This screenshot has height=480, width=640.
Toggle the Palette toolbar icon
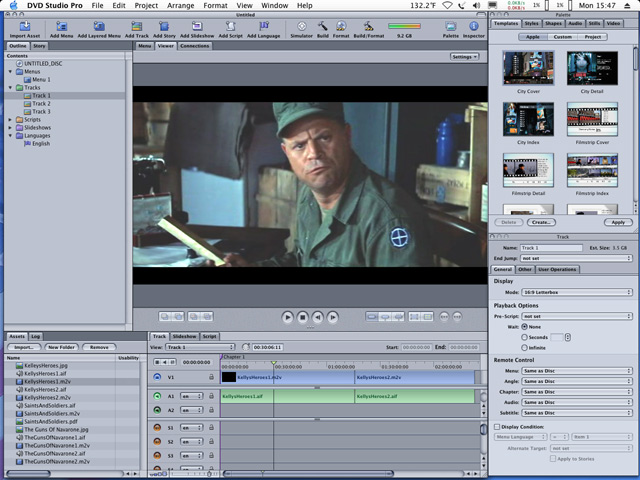coord(451,26)
